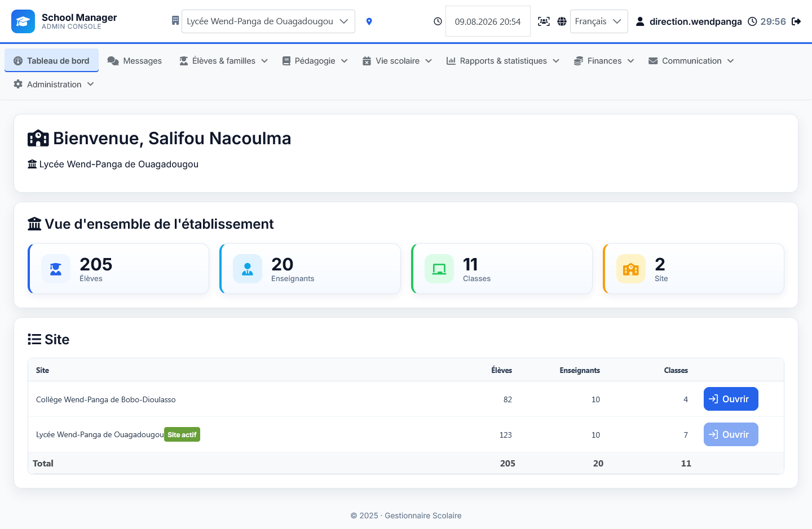Click the building icon before school selector

pos(175,21)
